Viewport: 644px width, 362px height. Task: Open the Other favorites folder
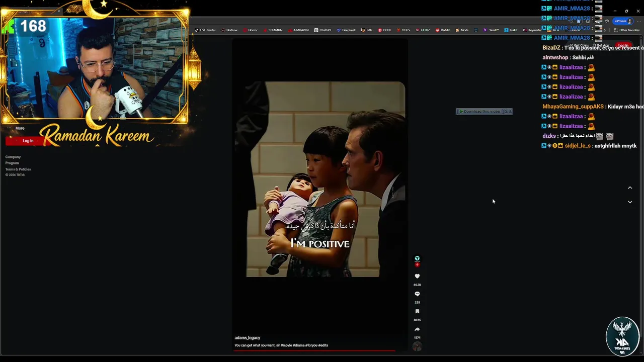(626, 30)
